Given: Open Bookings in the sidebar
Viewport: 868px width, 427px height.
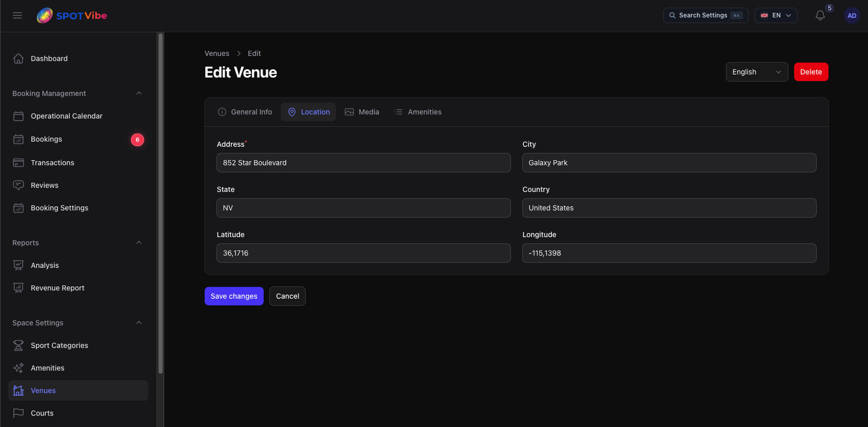Looking at the screenshot, I should tap(78, 139).
